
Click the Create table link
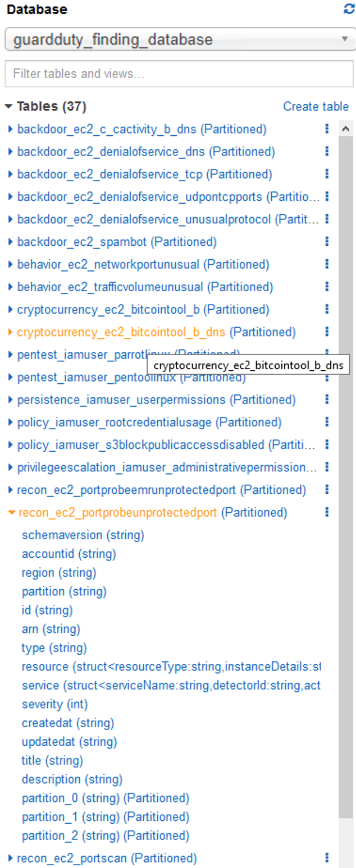tap(316, 106)
